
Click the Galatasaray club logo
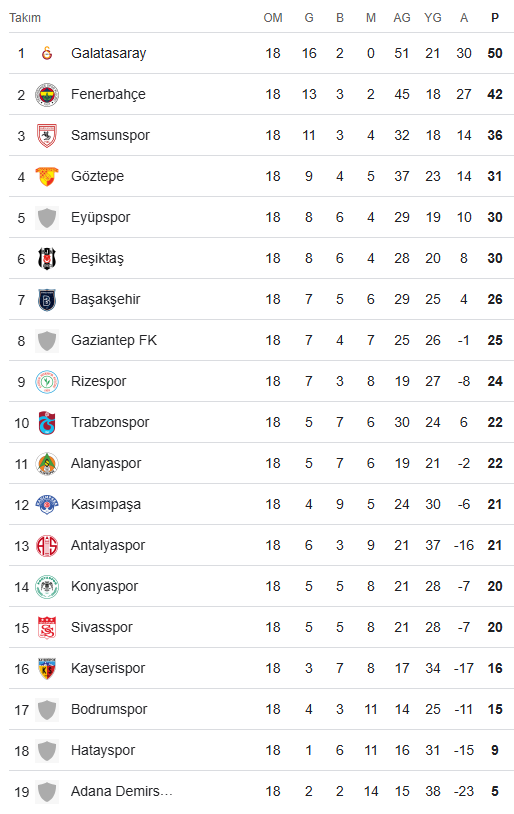click(x=47, y=53)
